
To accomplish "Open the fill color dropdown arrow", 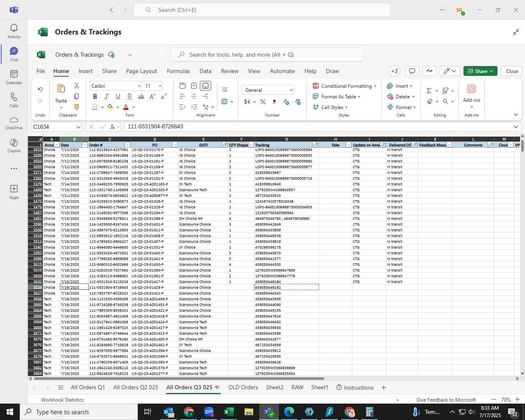I will coord(118,107).
